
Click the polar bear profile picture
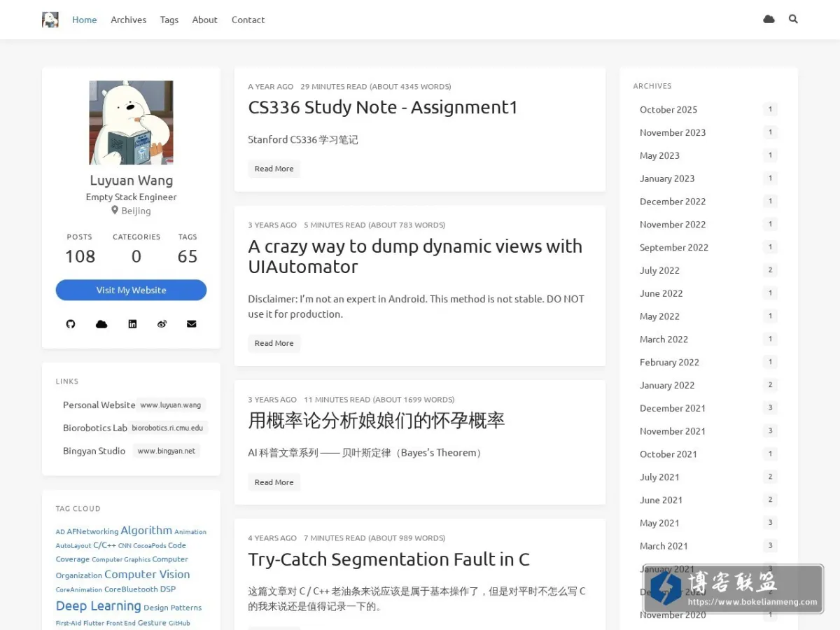pos(131,122)
